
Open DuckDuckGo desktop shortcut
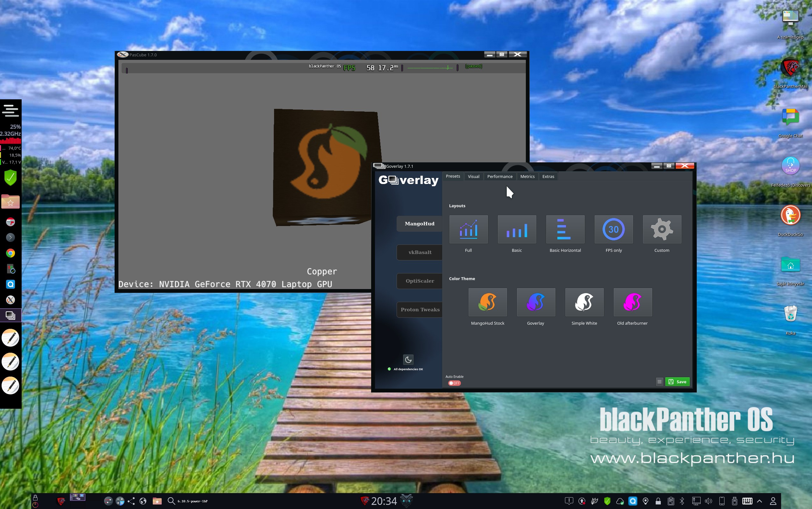[x=790, y=216]
